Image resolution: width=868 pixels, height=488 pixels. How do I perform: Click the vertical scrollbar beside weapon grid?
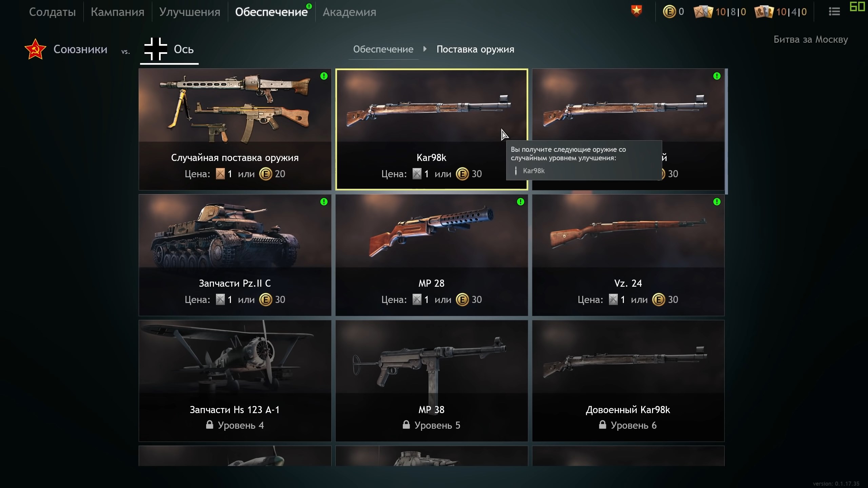(727, 131)
